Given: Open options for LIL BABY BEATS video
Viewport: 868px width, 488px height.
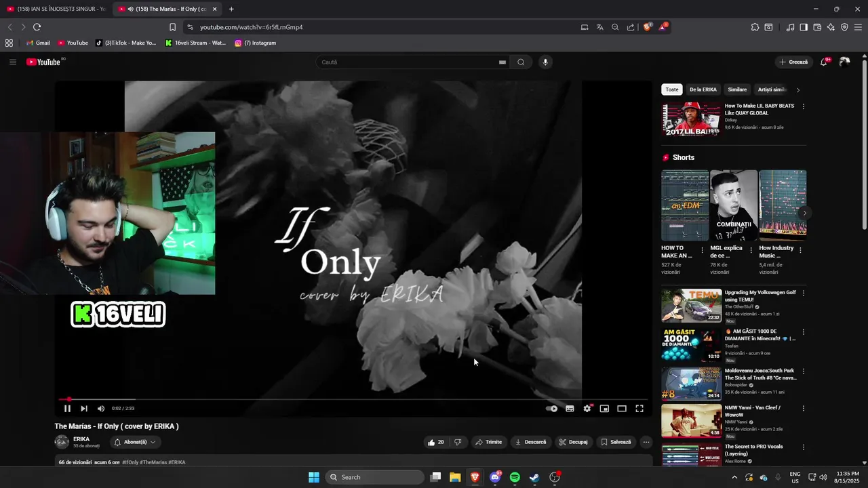Looking at the screenshot, I should pyautogui.click(x=804, y=106).
